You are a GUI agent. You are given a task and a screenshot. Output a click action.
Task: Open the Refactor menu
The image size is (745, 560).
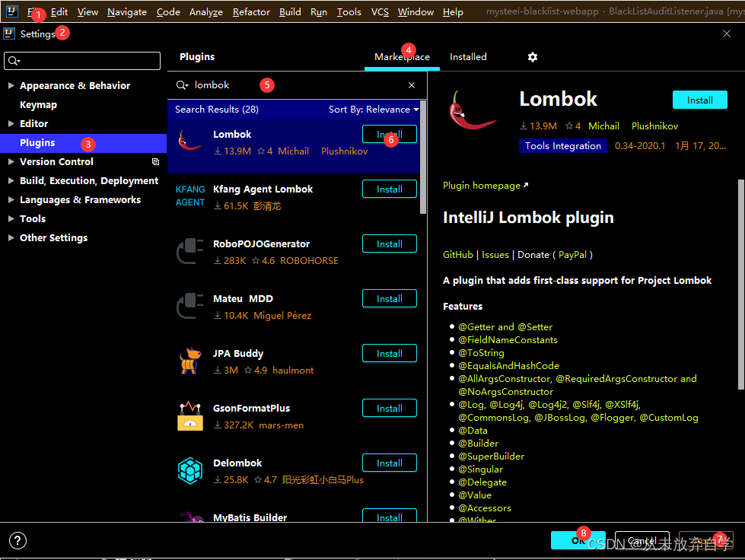[251, 11]
